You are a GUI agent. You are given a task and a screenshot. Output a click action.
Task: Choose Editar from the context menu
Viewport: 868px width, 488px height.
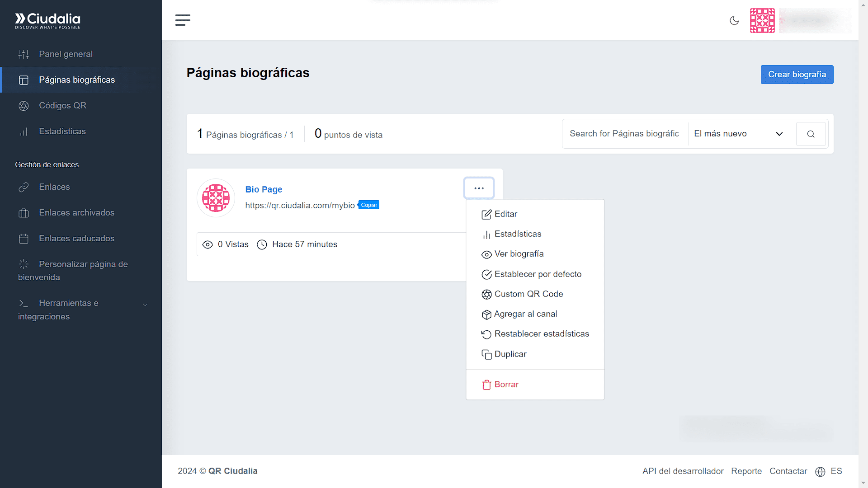(x=505, y=214)
